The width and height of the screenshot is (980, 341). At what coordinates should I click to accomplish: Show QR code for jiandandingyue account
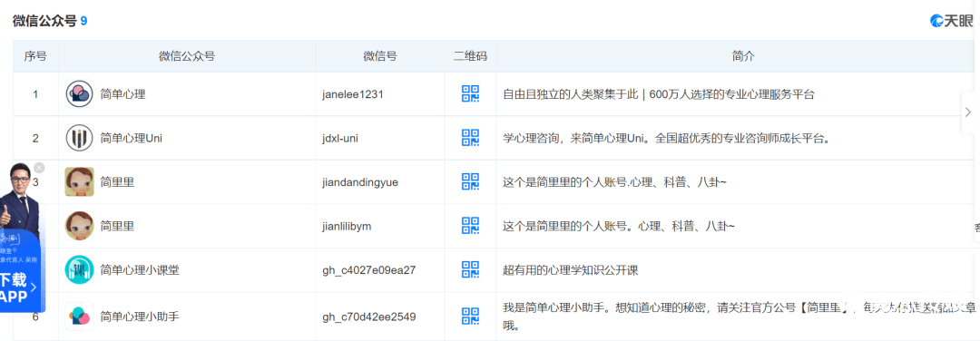pyautogui.click(x=470, y=181)
